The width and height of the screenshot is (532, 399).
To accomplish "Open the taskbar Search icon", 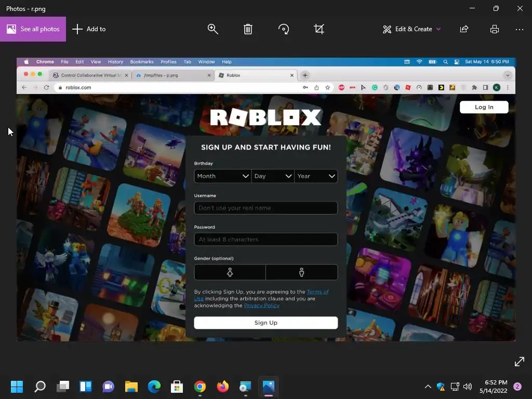I will coord(39,387).
